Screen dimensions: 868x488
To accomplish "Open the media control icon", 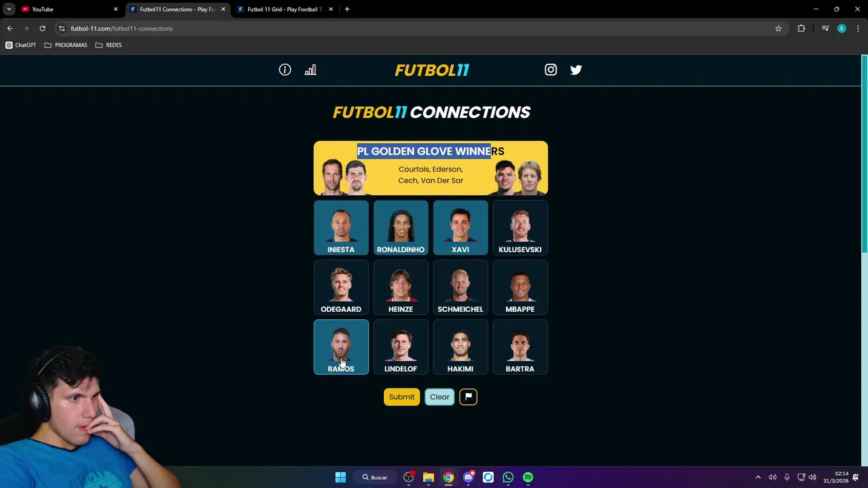I will 825,28.
